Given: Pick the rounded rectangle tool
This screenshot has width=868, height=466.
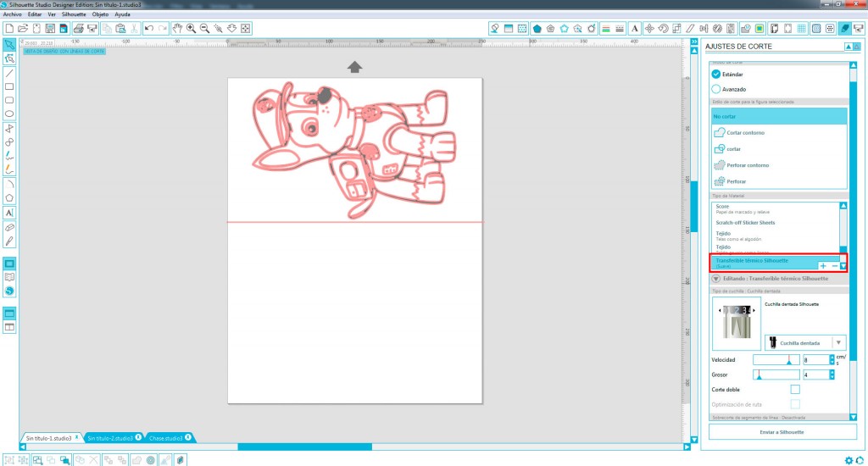Looking at the screenshot, I should pyautogui.click(x=9, y=100).
